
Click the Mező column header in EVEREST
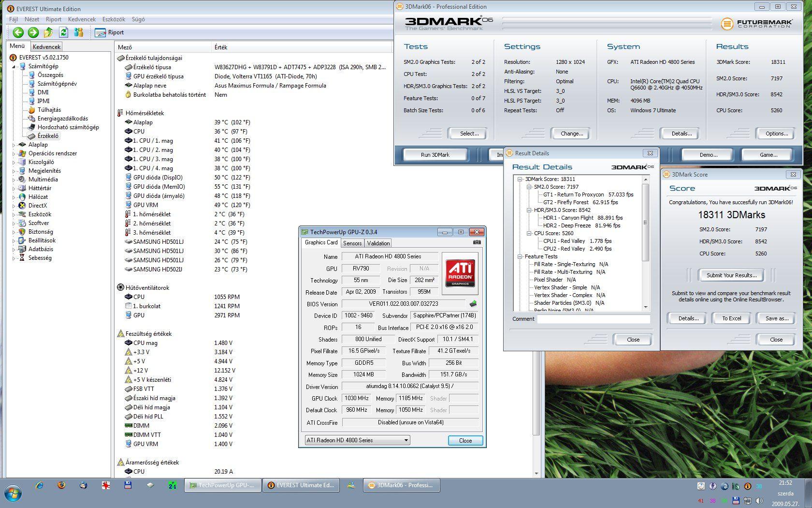(164, 47)
